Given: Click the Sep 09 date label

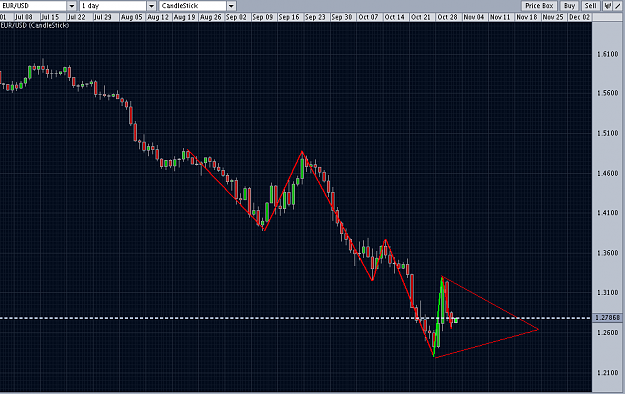Looking at the screenshot, I should [262, 17].
